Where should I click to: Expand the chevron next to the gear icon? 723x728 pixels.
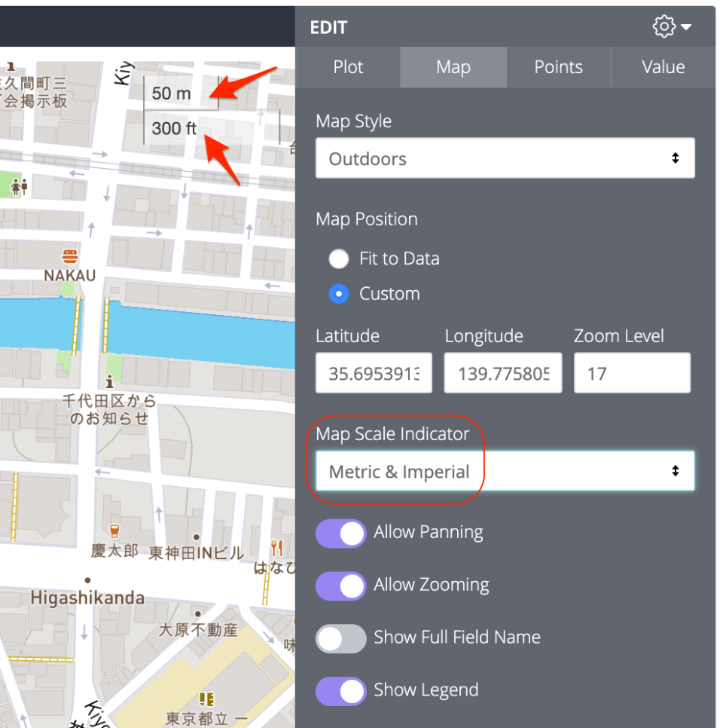coord(685,27)
